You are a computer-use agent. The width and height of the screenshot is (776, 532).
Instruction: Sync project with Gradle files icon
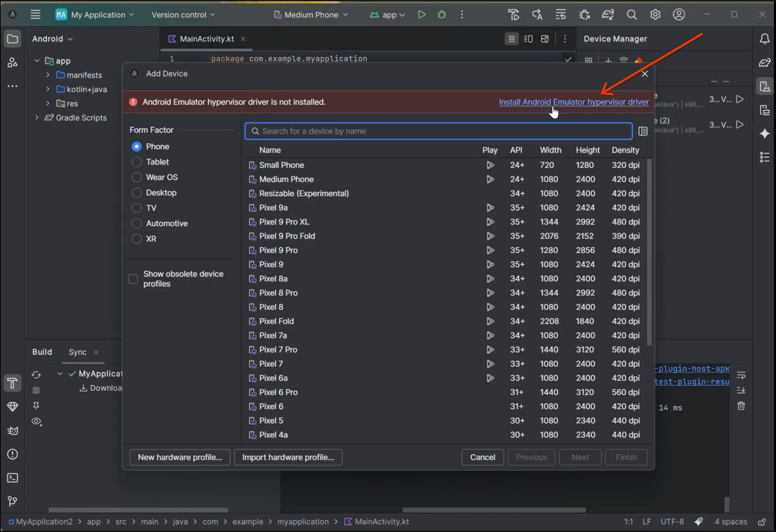coord(608,15)
